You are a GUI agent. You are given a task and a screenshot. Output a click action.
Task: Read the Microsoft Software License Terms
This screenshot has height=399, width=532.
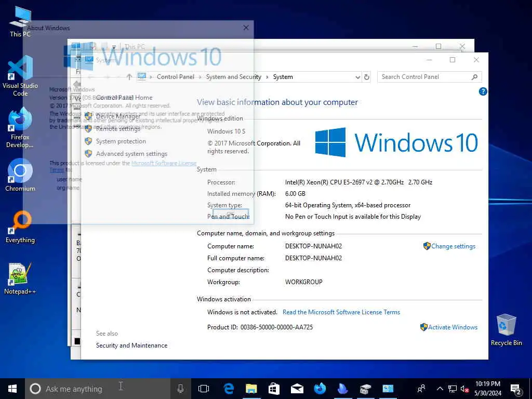pos(341,312)
